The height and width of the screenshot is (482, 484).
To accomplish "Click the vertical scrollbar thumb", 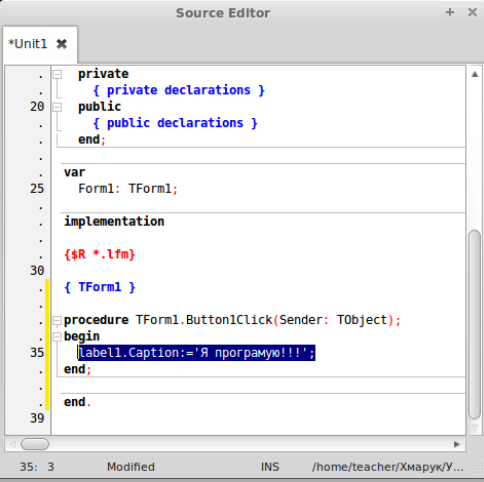I will (x=475, y=324).
